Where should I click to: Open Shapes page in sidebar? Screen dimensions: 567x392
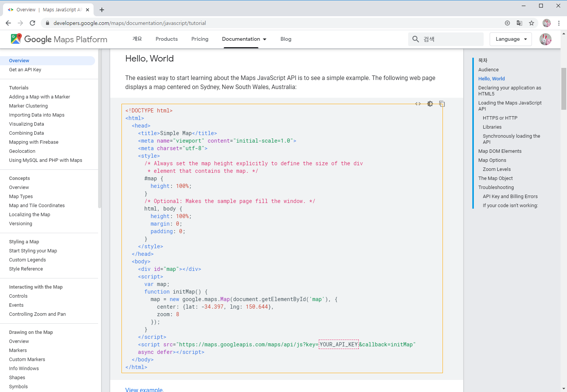tap(17, 378)
